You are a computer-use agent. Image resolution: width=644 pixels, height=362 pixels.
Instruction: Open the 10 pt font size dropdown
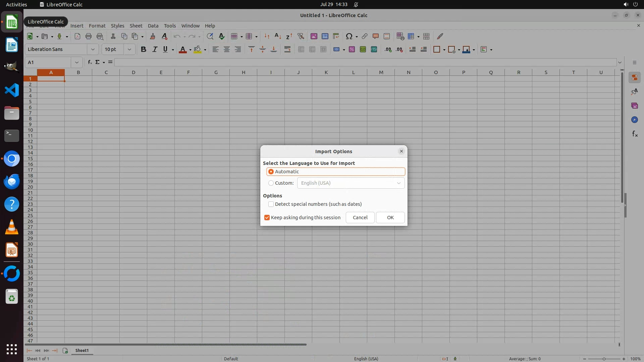[x=129, y=49]
